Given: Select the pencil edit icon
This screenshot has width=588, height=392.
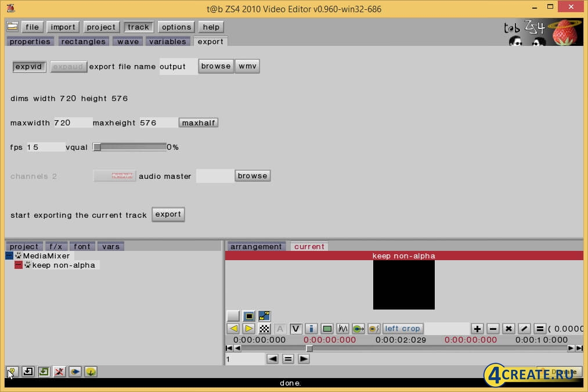Looking at the screenshot, I should point(524,328).
